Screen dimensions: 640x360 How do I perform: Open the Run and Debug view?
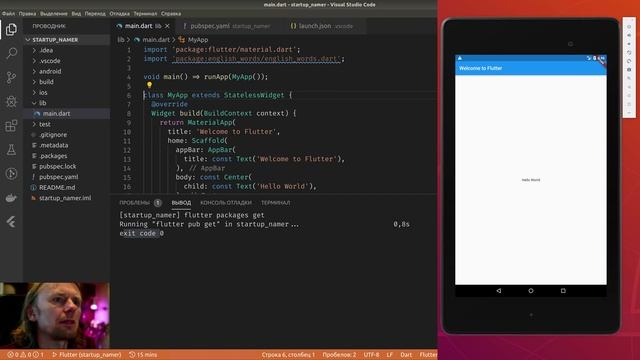pyautogui.click(x=11, y=101)
